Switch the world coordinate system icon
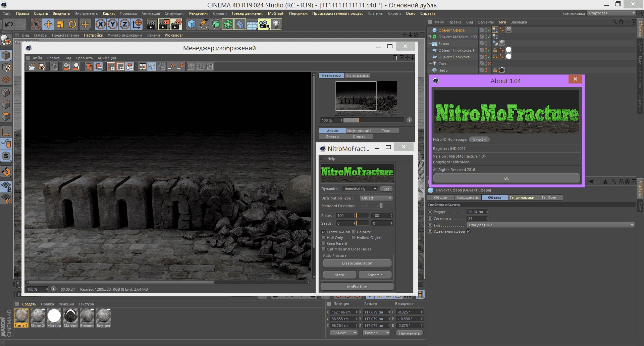 [137, 24]
